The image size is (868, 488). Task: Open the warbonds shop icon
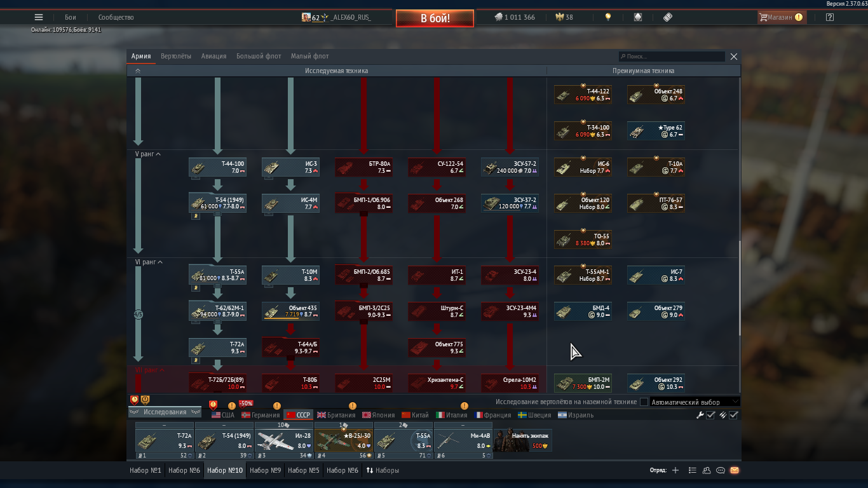638,17
